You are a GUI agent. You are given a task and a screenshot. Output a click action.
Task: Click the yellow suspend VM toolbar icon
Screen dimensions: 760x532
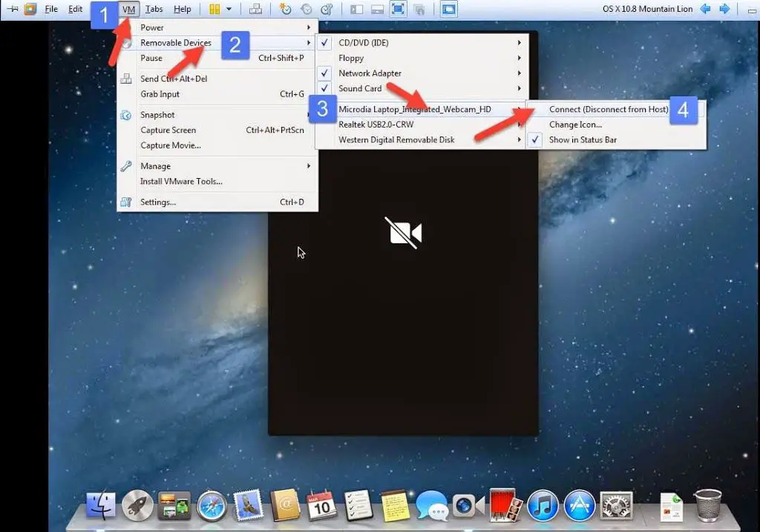pos(214,9)
